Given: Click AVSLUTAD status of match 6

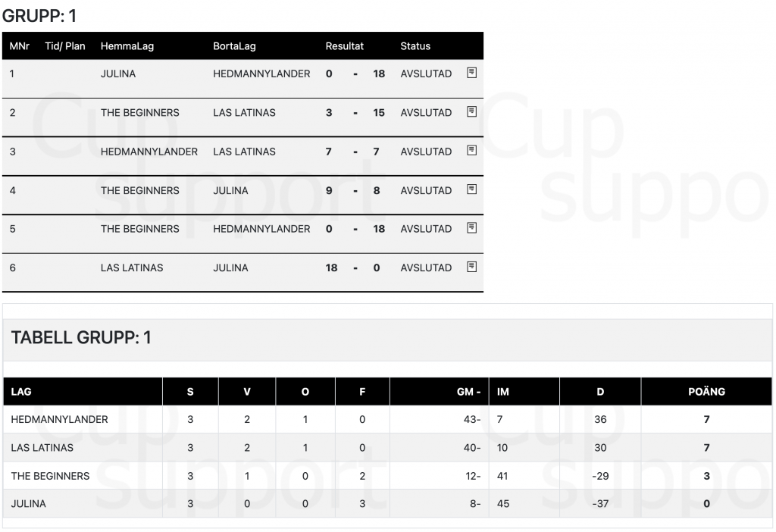Looking at the screenshot, I should (426, 268).
